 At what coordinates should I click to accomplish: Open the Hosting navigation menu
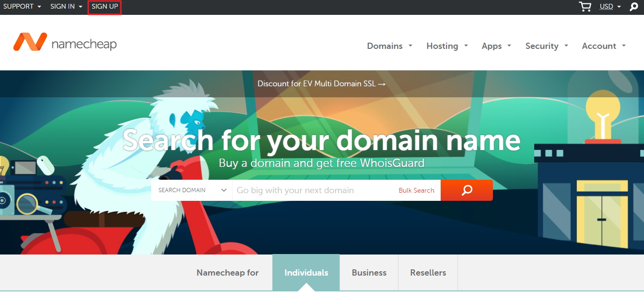[x=447, y=46]
